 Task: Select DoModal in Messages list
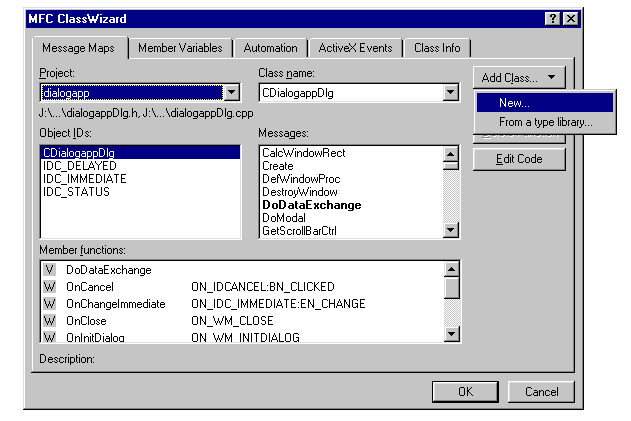[351, 218]
